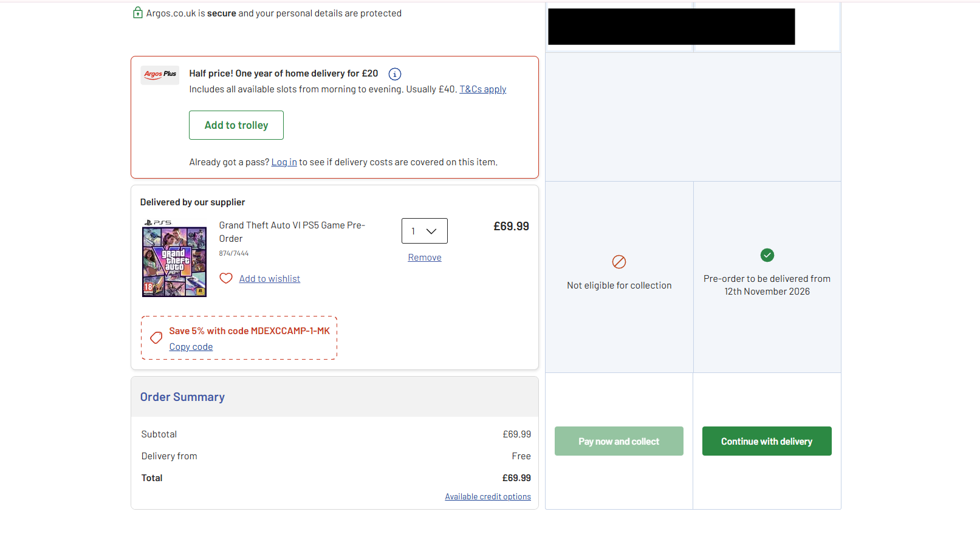This screenshot has height=551, width=980.
Task: Click Add to wishlist link
Action: click(x=270, y=279)
